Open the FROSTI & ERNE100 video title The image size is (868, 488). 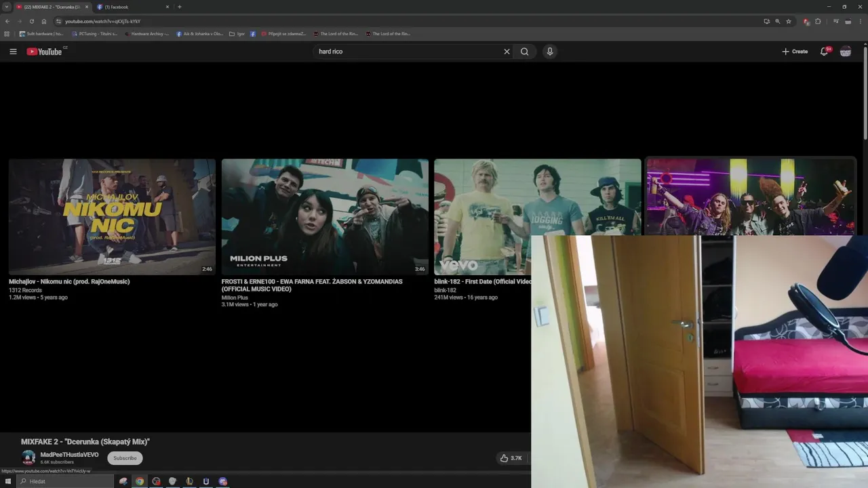coord(312,285)
